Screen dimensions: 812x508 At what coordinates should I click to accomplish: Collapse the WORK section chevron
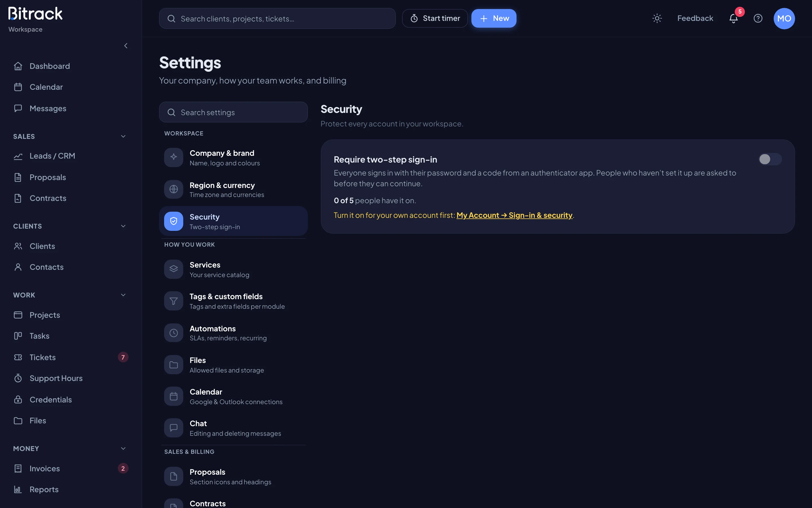click(123, 295)
